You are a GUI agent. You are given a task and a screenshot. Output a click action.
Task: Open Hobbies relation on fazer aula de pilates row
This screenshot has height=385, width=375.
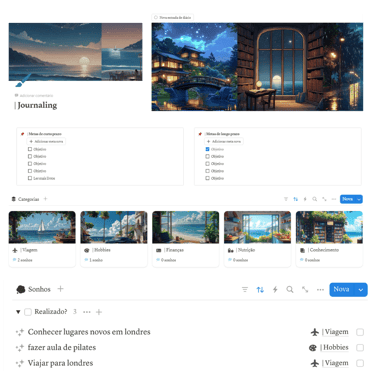tap(329, 348)
